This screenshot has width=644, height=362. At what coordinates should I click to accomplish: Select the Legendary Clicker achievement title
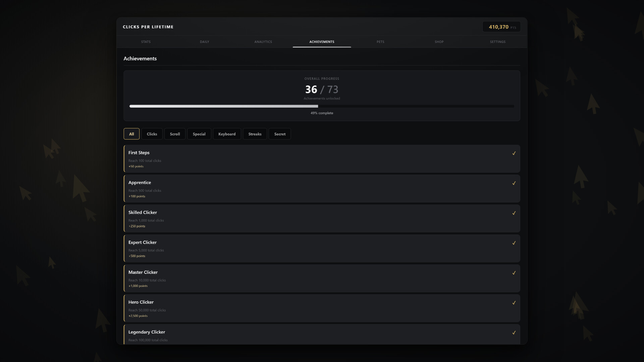tap(147, 332)
